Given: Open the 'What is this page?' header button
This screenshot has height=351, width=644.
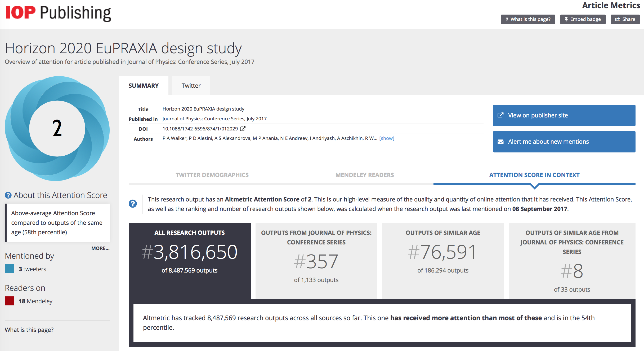Looking at the screenshot, I should click(528, 19).
